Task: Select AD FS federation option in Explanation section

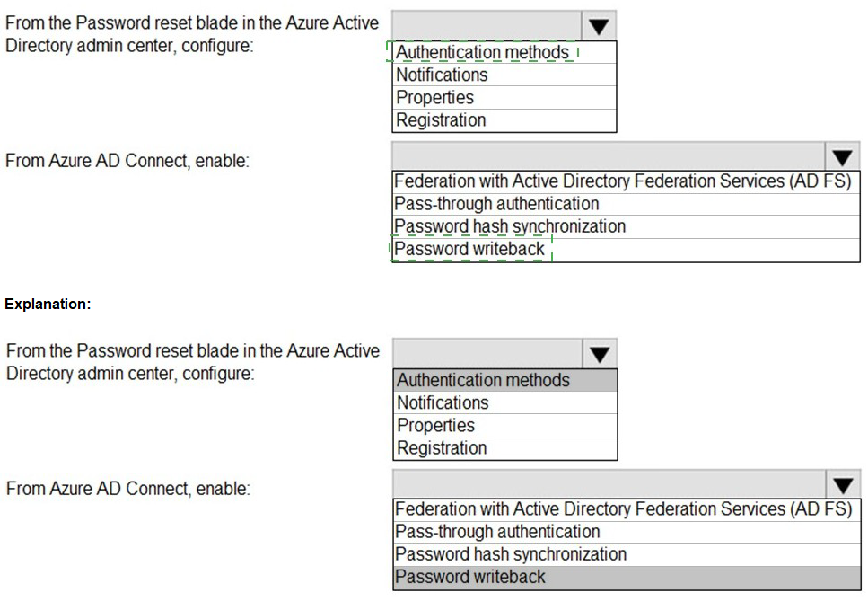Action: (623, 509)
